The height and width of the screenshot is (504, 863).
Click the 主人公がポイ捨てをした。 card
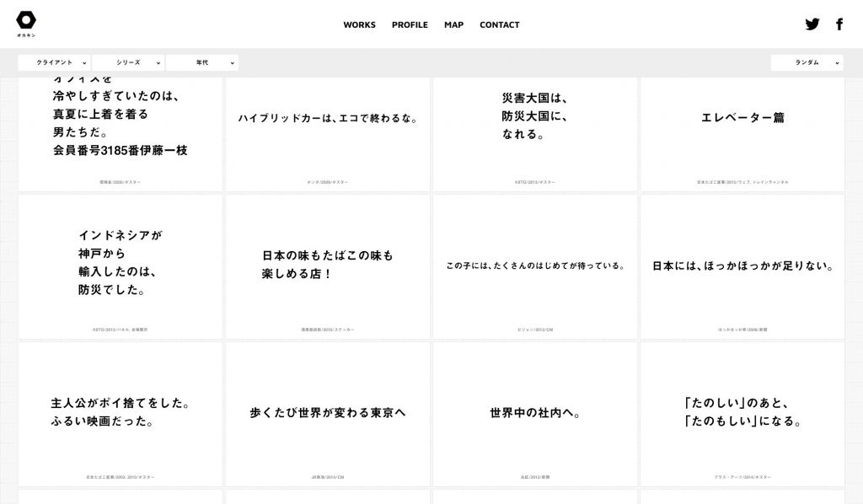[x=121, y=413]
